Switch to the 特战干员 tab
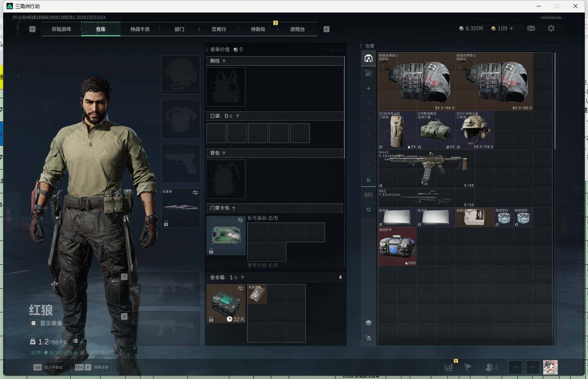Screen dimensions: 588x379 140,29
